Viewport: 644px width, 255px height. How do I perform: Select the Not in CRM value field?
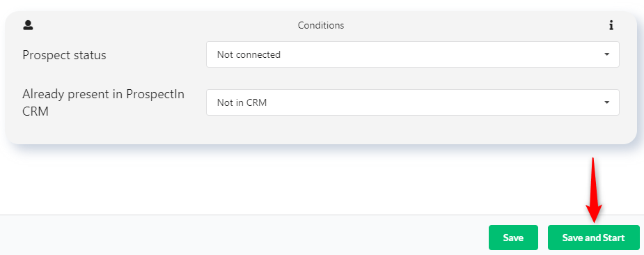[x=412, y=102]
